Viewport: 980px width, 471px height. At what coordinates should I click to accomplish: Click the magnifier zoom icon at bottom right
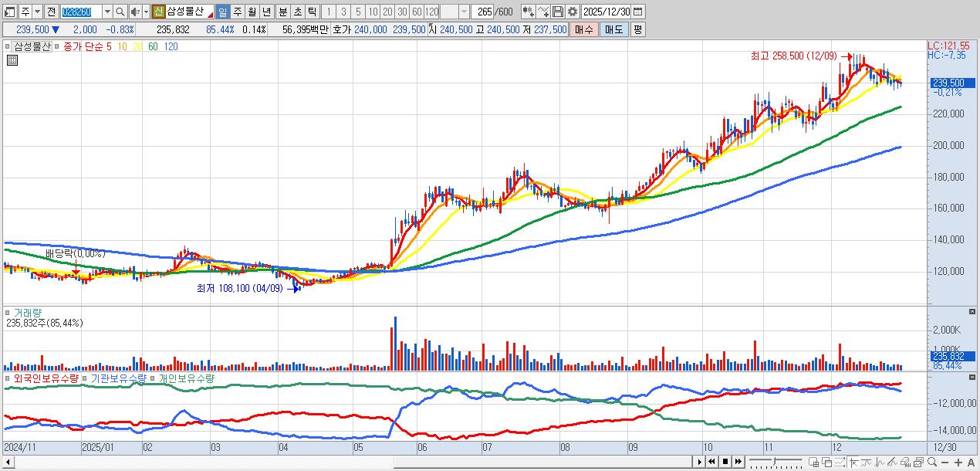pyautogui.click(x=931, y=462)
